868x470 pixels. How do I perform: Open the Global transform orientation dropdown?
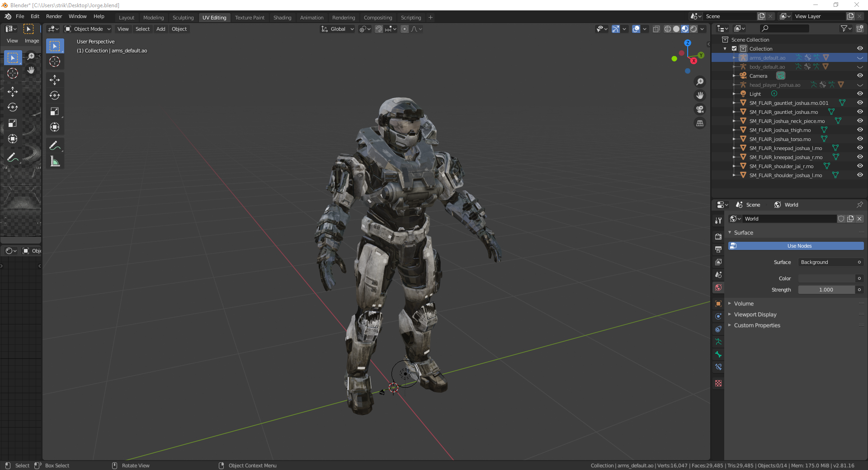point(338,29)
